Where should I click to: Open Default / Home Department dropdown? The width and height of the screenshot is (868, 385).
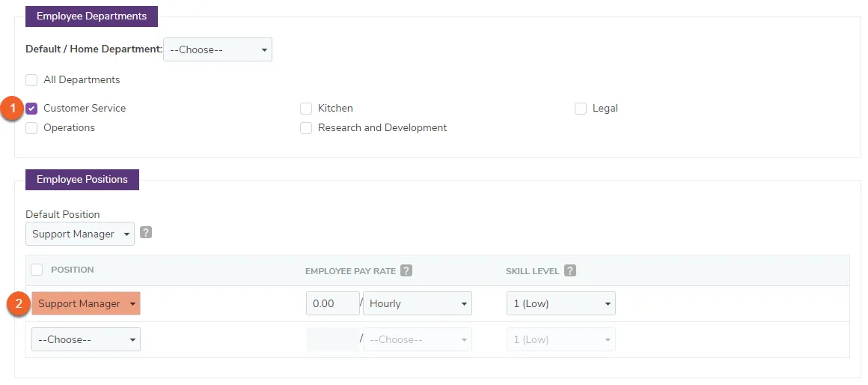tap(218, 49)
